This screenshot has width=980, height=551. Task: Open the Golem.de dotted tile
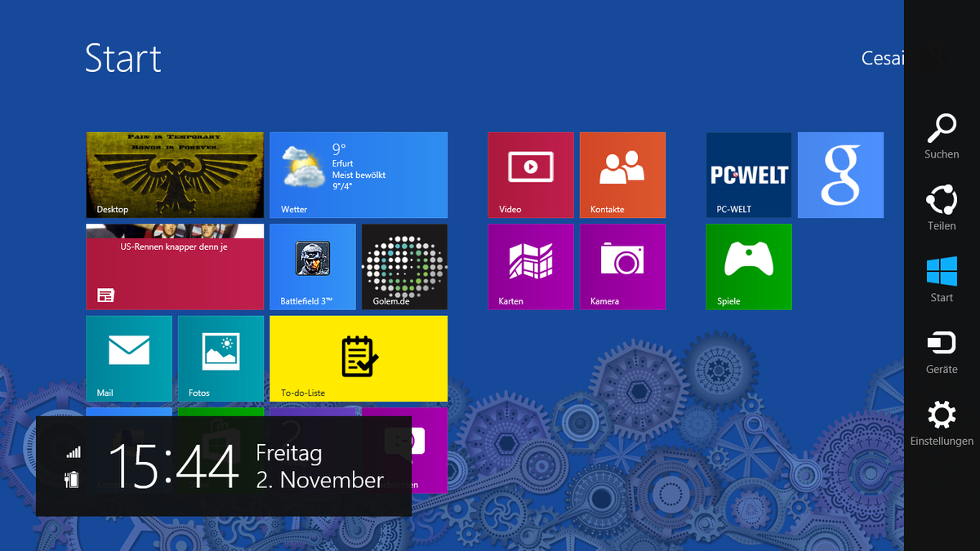tap(404, 267)
